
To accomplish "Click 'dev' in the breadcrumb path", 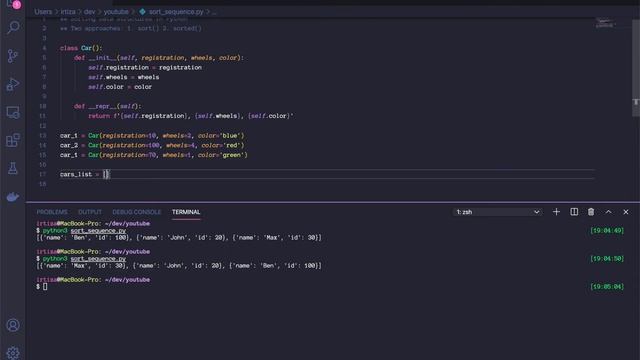I will (x=89, y=12).
